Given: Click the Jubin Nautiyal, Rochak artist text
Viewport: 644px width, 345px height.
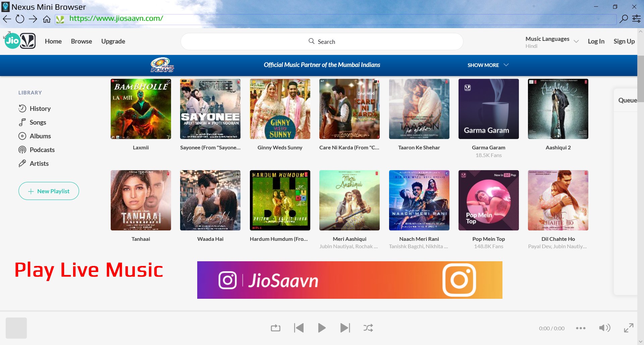Looking at the screenshot, I should (349, 247).
